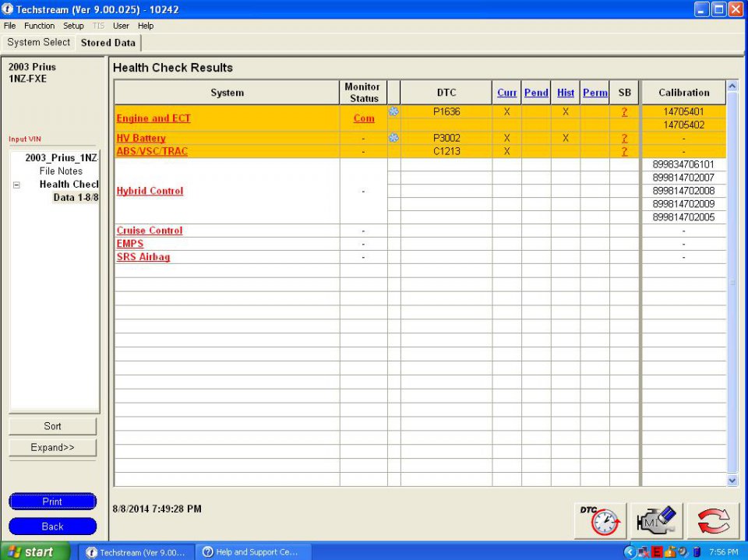
Task: Open the EMPS system link
Action: point(130,244)
